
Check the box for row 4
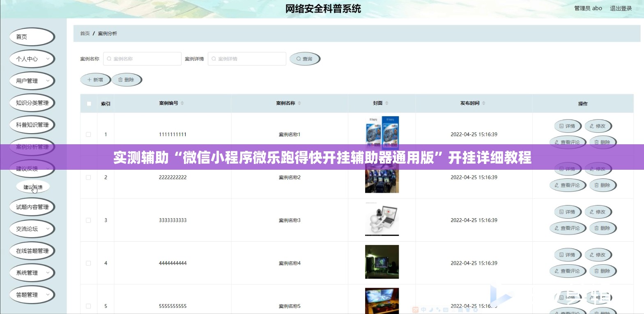(x=88, y=263)
